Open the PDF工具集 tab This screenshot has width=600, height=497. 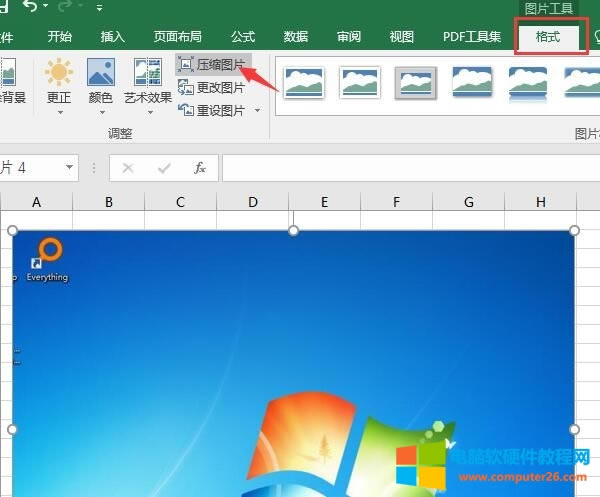(472, 37)
